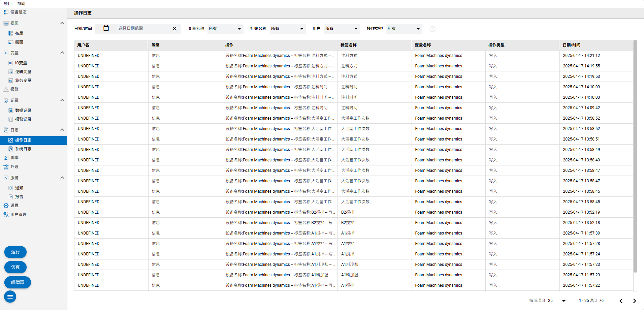Open the 设备组态 sidebar icon
Viewport: 644px width, 310px height.
pos(6,12)
